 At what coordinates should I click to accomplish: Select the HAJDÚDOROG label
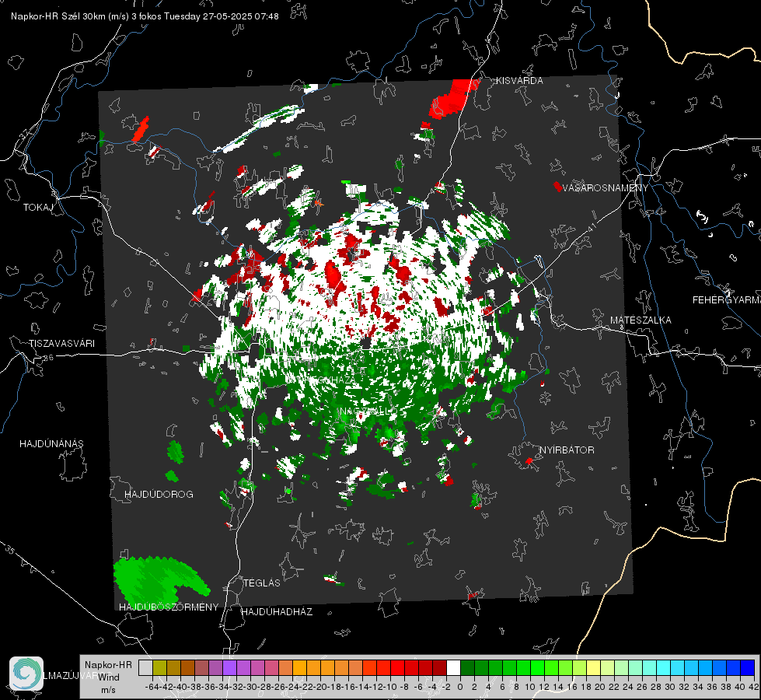coord(159,495)
